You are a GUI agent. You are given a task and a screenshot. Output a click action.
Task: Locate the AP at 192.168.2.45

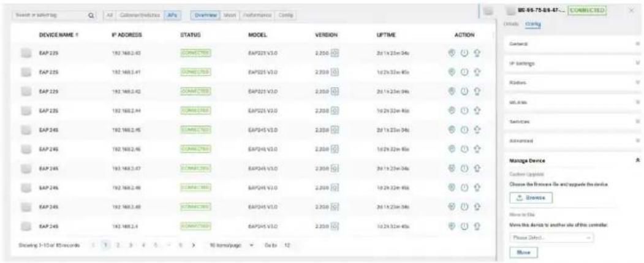(x=452, y=129)
